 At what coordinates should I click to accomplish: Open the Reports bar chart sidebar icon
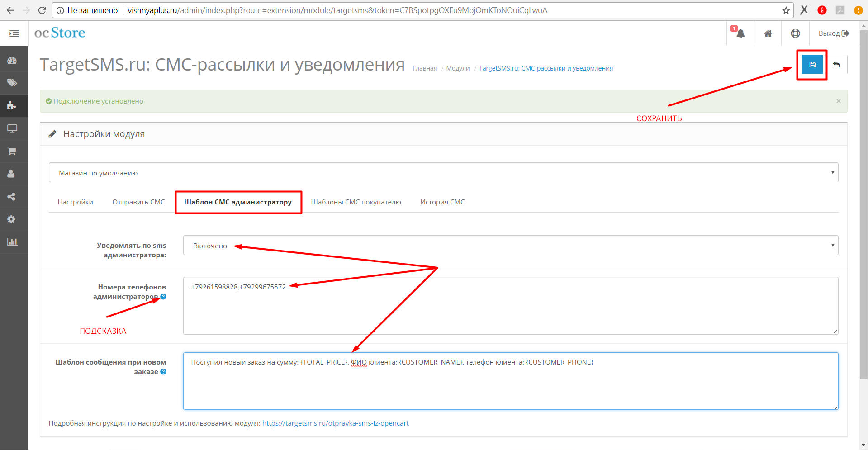point(12,242)
